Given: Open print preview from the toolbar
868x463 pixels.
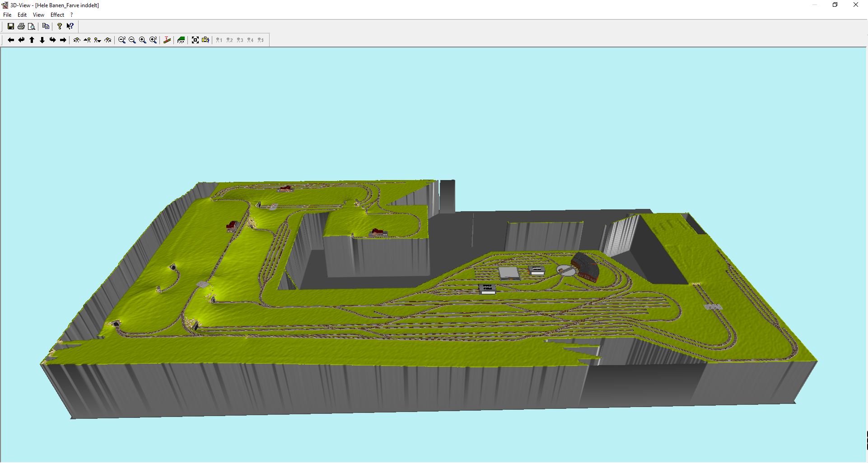Looking at the screenshot, I should [32, 26].
